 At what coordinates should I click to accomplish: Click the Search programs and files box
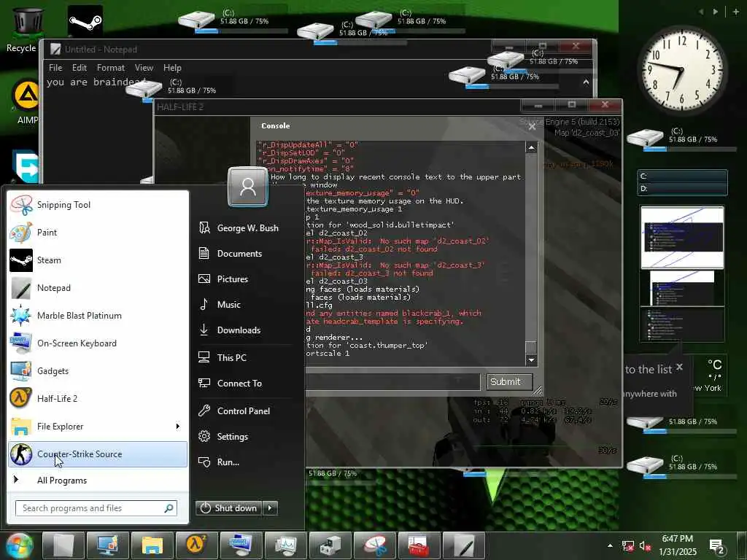pyautogui.click(x=96, y=508)
